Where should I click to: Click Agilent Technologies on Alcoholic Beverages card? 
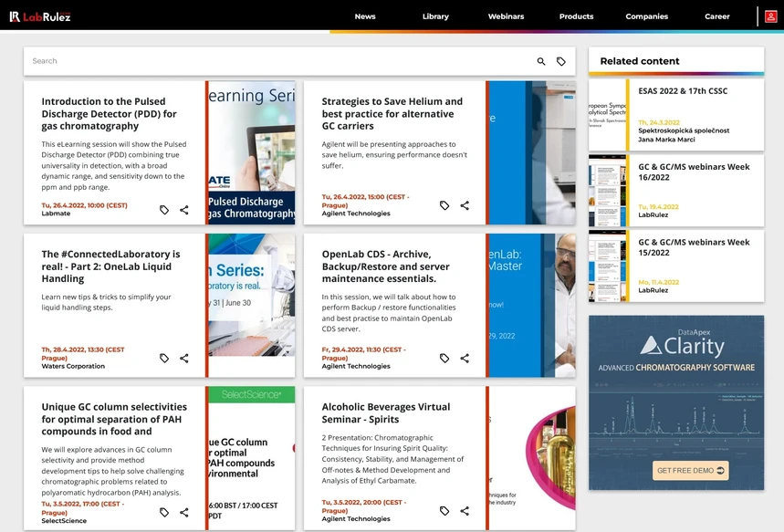[x=356, y=518]
